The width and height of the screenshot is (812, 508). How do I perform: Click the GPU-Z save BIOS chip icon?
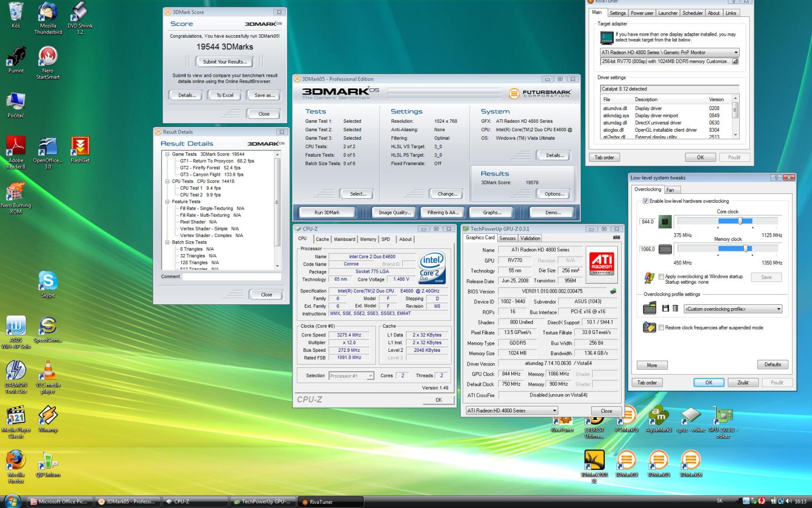(613, 291)
